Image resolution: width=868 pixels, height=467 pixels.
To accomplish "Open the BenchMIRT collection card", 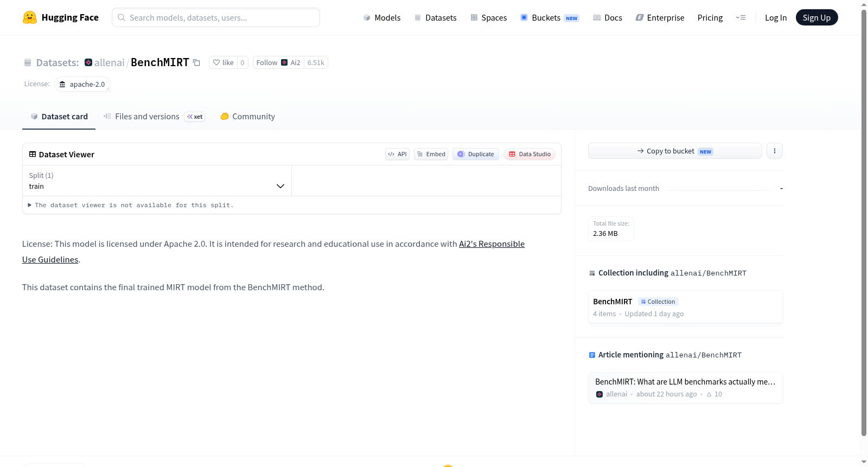I will click(685, 307).
